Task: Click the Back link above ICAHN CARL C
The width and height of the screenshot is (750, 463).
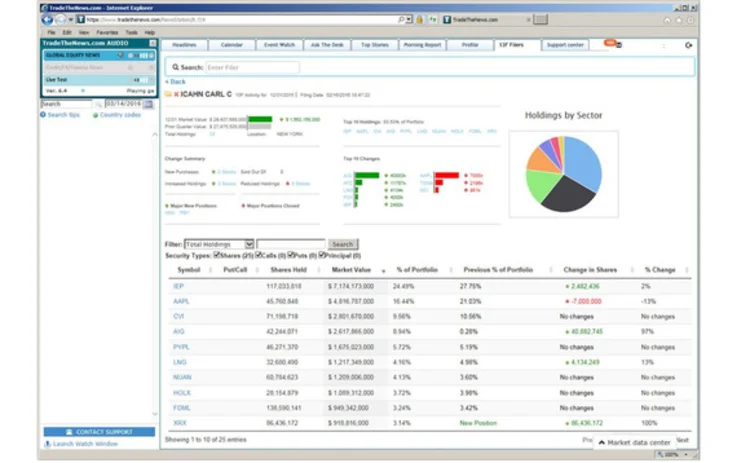Action: click(x=176, y=82)
